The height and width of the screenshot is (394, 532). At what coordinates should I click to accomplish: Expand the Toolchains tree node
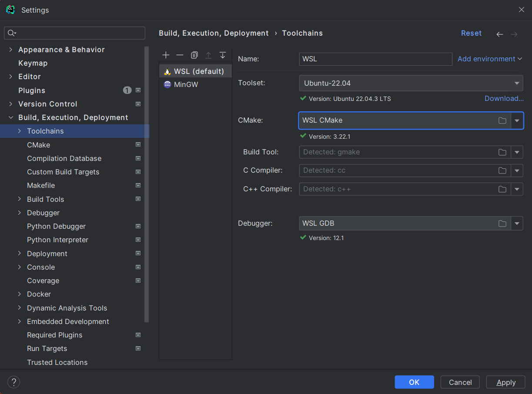20,131
